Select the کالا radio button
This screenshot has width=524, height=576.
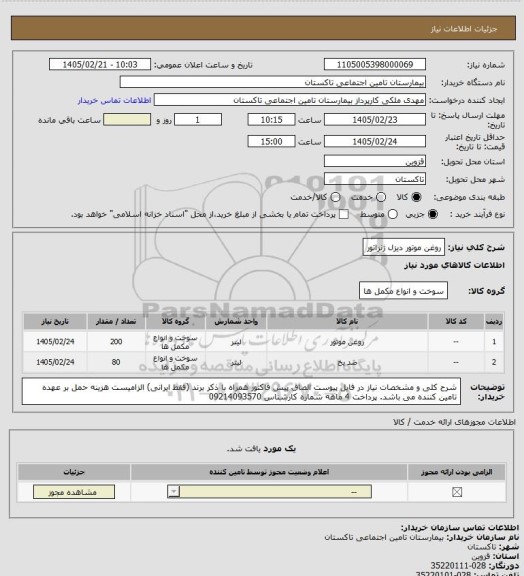coord(416,197)
